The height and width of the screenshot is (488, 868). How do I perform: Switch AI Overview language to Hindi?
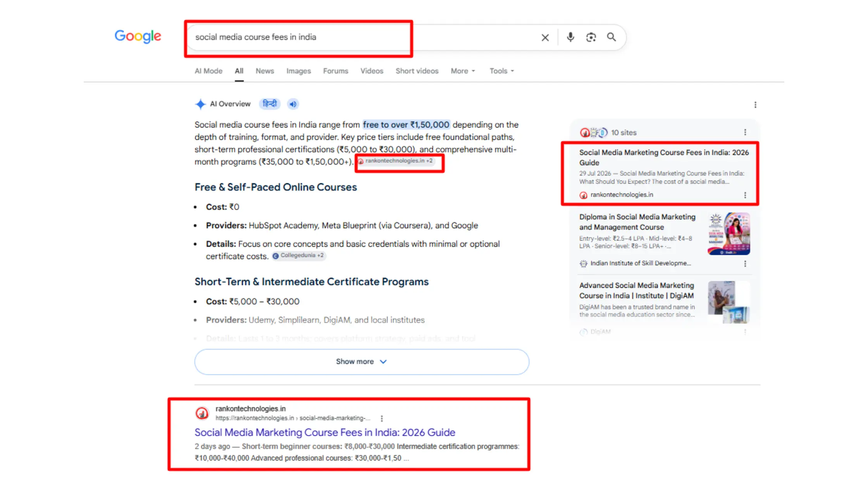pyautogui.click(x=270, y=104)
